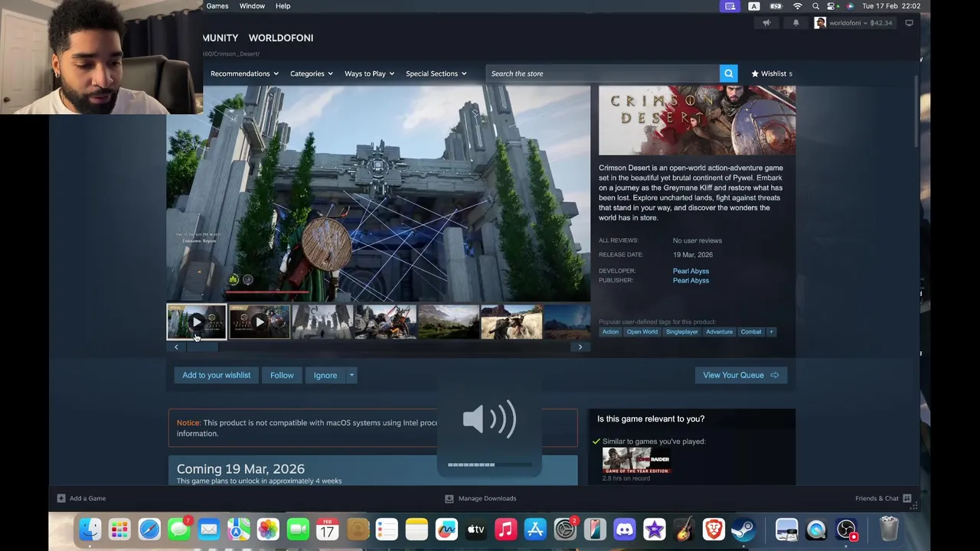Image resolution: width=980 pixels, height=551 pixels.
Task: Click left arrow of thumbnail strip
Action: (x=176, y=347)
